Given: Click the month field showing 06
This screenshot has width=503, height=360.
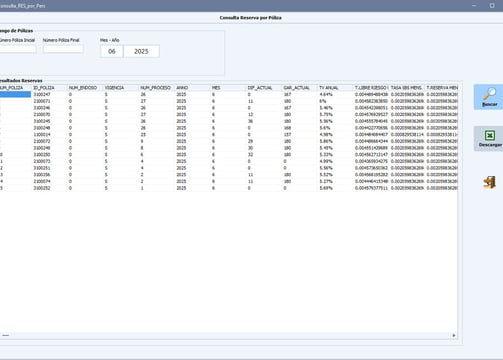Looking at the screenshot, I should (112, 51).
